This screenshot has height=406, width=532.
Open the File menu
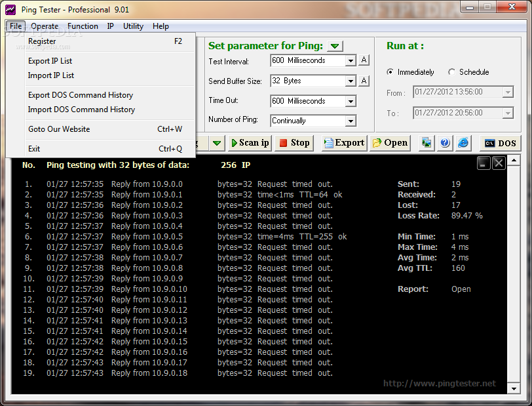pos(16,26)
